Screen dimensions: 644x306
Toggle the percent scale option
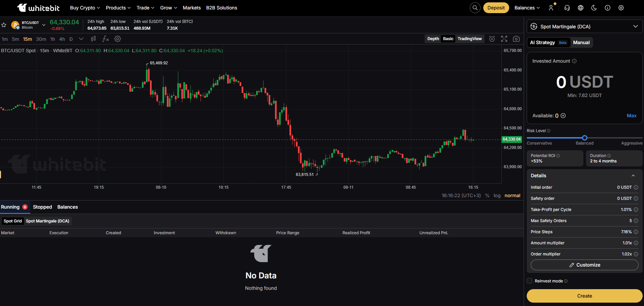[487, 195]
